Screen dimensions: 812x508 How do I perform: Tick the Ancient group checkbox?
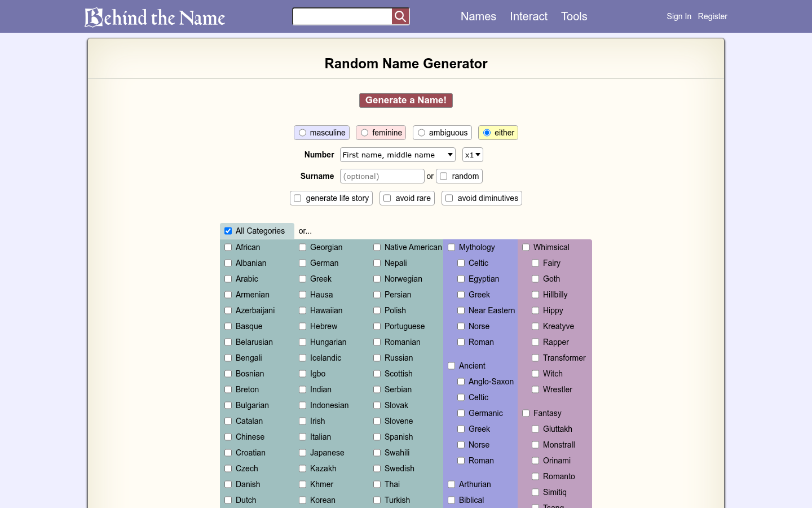coord(452,366)
